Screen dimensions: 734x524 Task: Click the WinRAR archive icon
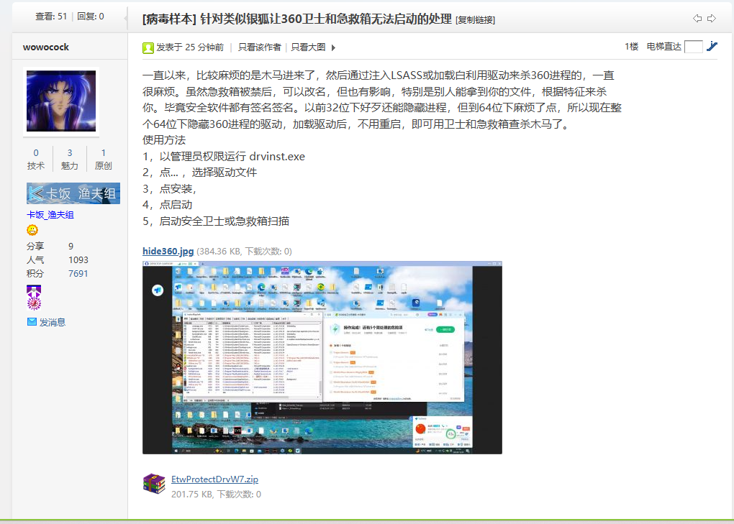[x=154, y=484]
